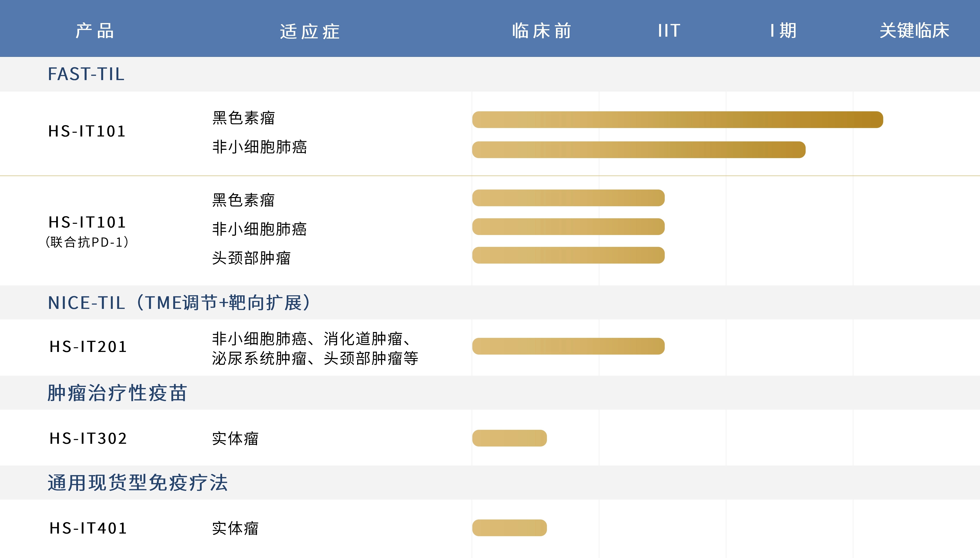
Task: Select the IIT stage header
Action: click(x=669, y=31)
